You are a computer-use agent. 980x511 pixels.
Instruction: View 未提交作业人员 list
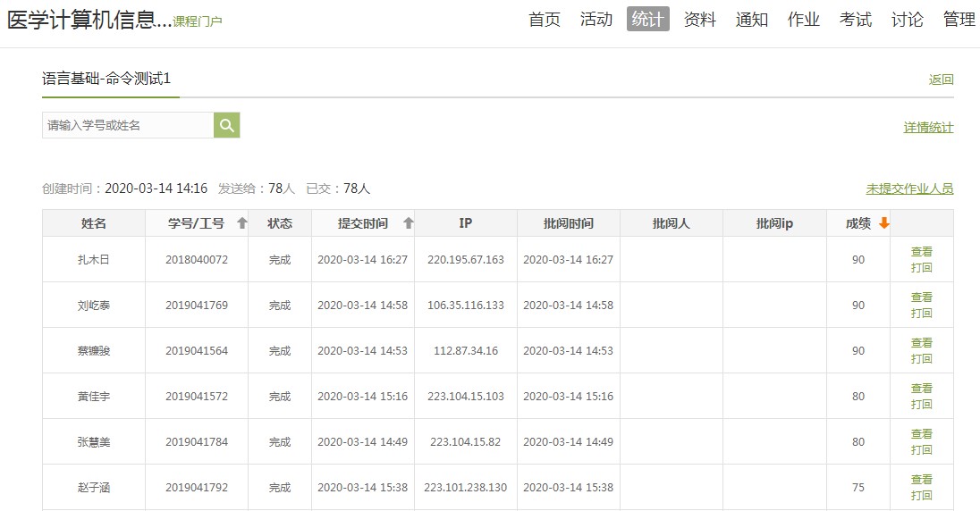coord(909,189)
